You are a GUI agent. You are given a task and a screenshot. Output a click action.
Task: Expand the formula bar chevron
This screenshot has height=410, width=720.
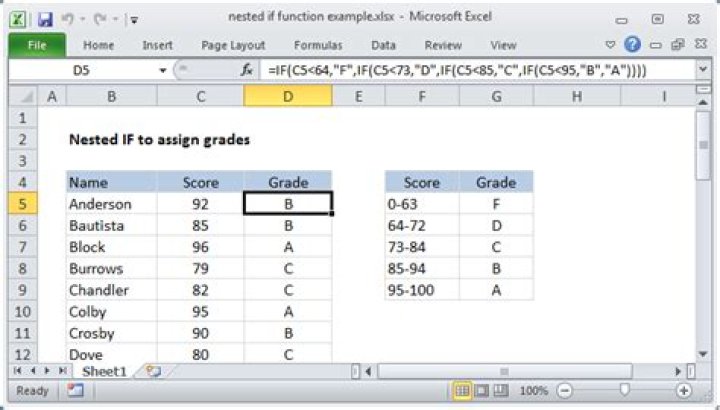click(703, 70)
